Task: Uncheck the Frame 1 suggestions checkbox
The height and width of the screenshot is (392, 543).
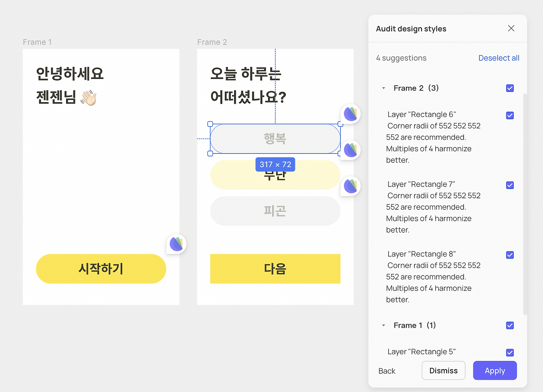Action: click(510, 325)
